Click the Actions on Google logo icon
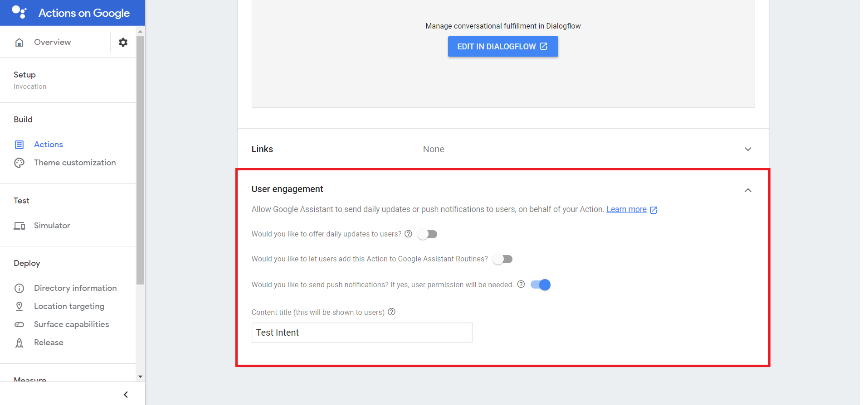The width and height of the screenshot is (868, 405). point(19,12)
